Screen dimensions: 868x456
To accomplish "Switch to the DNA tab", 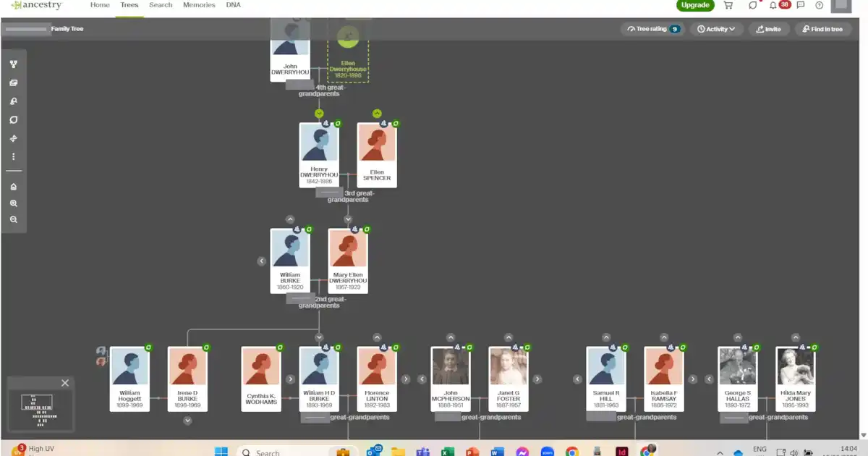I will [233, 5].
